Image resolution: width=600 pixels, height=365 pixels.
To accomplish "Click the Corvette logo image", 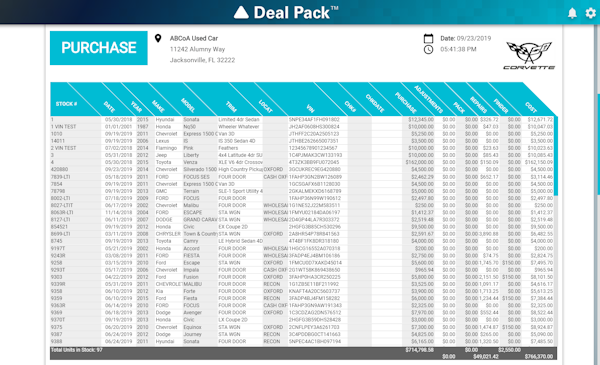I will [x=529, y=55].
